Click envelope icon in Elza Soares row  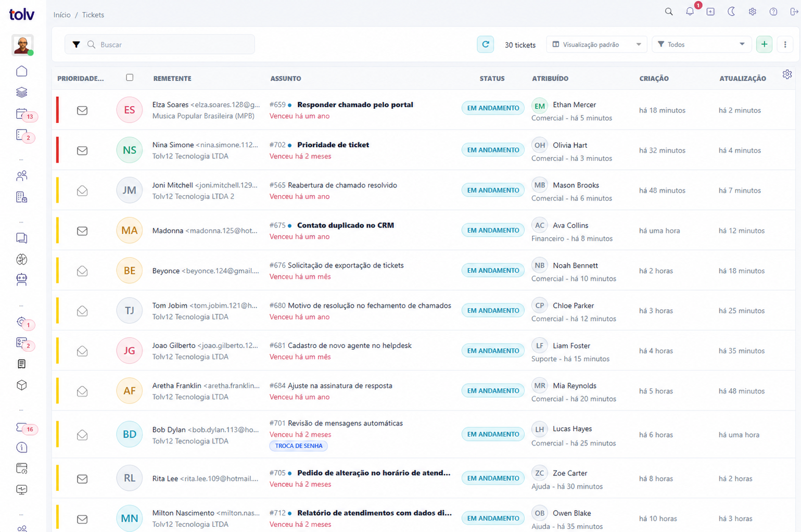pos(82,110)
